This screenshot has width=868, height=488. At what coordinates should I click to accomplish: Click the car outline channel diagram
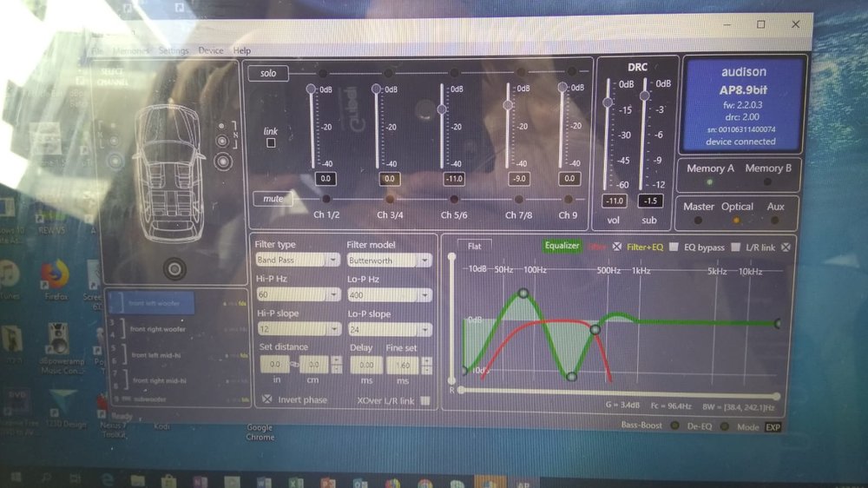(x=170, y=173)
